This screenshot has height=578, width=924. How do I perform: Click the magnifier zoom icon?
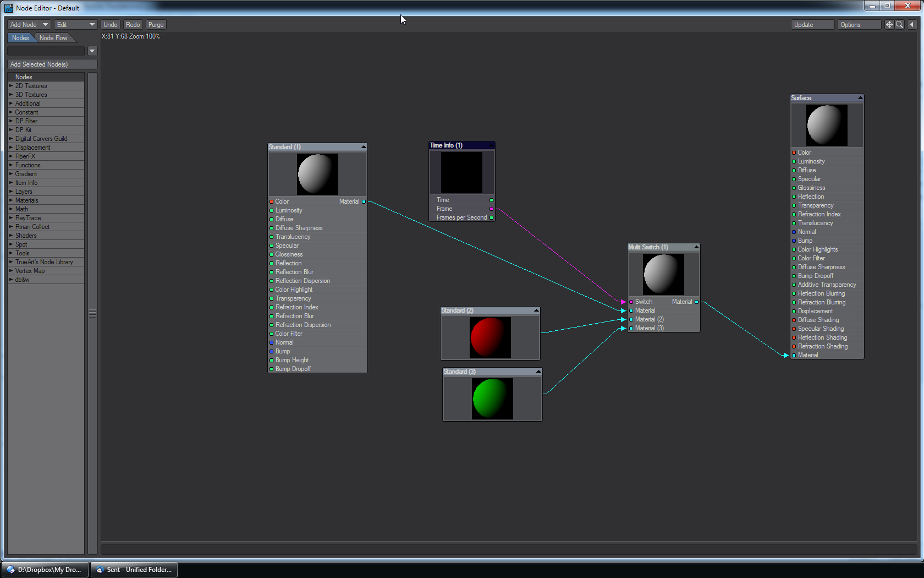[x=900, y=25]
